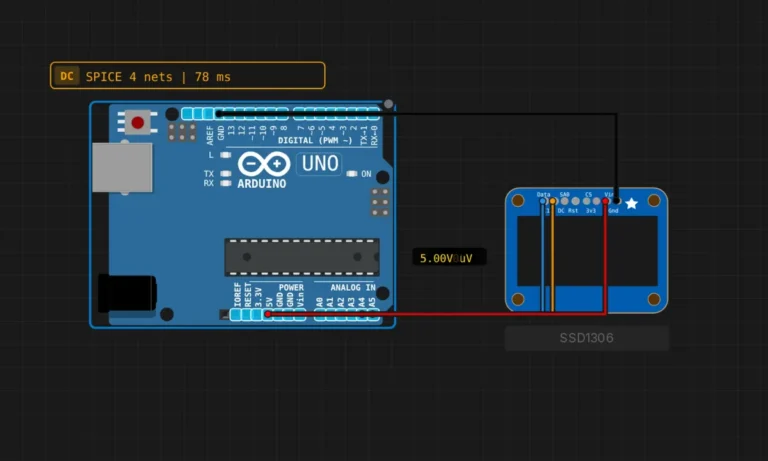
Task: Select the ATmega microcontroller chip
Action: [x=302, y=257]
